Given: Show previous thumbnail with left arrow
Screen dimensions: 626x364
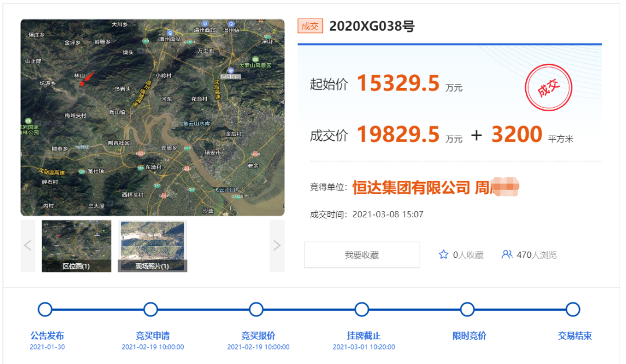Looking at the screenshot, I should [x=28, y=245].
